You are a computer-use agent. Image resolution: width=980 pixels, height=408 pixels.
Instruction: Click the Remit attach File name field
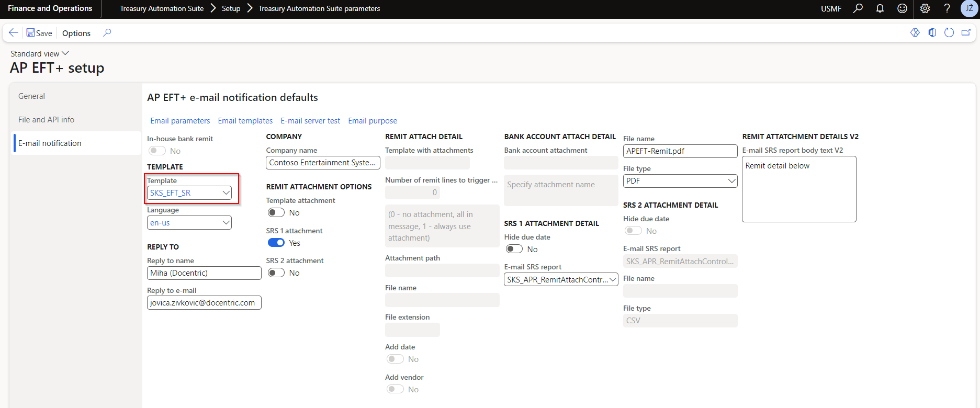[442, 300]
